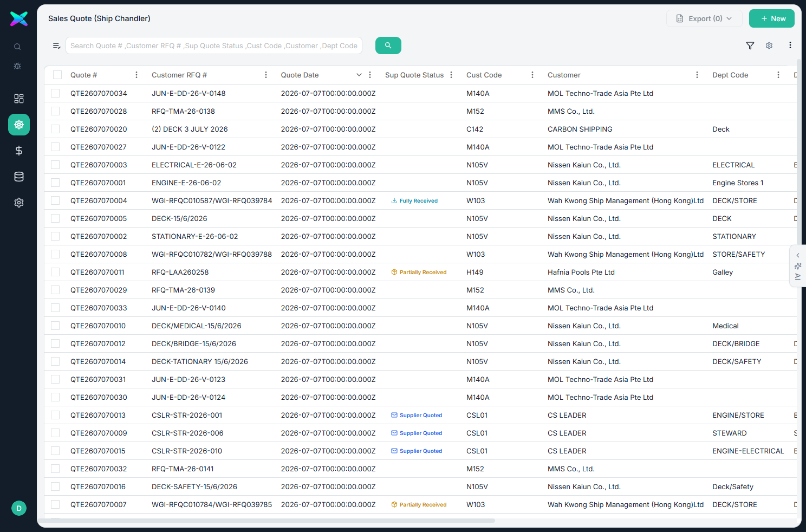Click RFQ cell RFQ-LAA260258

tap(180, 272)
